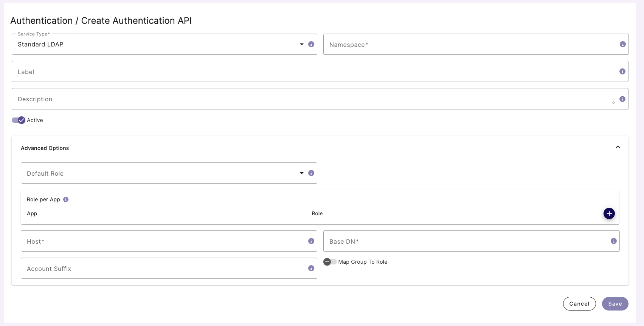Add a new Role per App row
This screenshot has width=644, height=326.
pos(609,213)
